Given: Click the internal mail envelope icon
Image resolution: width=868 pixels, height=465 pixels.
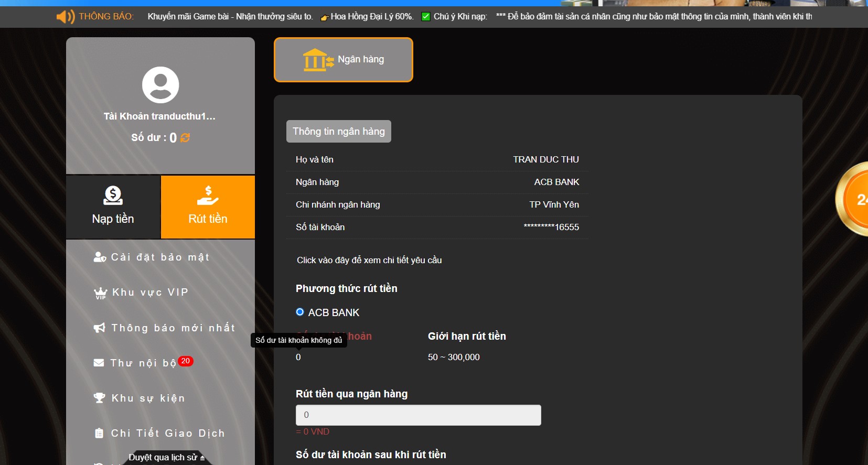Looking at the screenshot, I should point(99,363).
